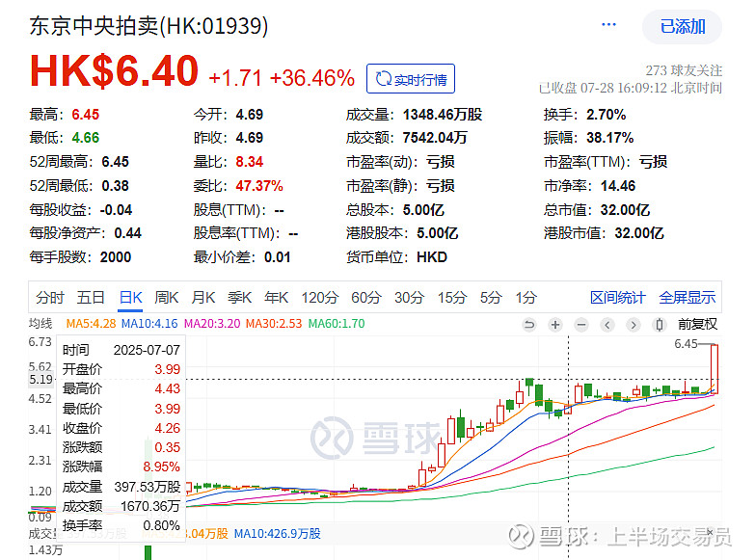Viewport: 755px width, 560px height.
Task: Click the 每手股数 2000 value
Action: 116,257
